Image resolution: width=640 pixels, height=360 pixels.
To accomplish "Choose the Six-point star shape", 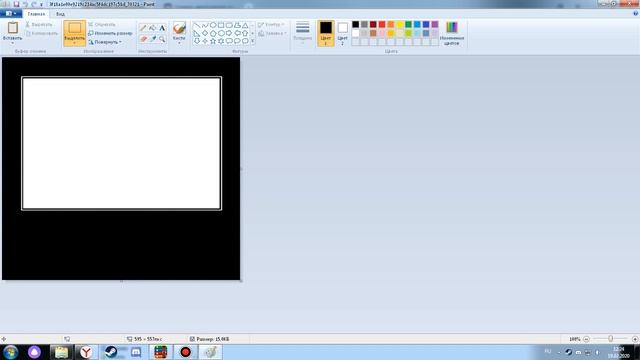I will coord(221,41).
